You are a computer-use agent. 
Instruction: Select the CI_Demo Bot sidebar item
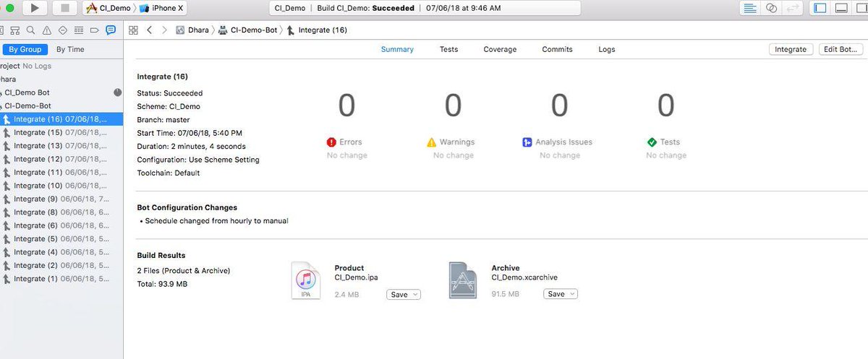pos(61,92)
